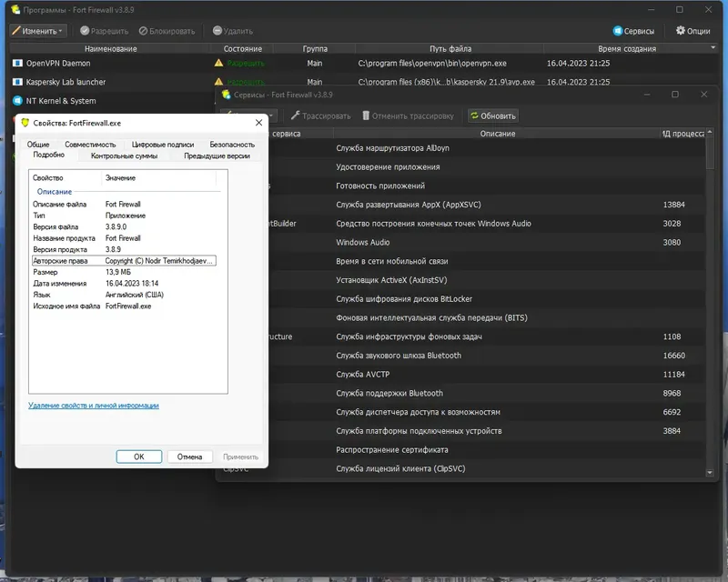Screen dimensions: 728x582
Task: Select NT Kernel & System icon
Action: click(x=17, y=101)
